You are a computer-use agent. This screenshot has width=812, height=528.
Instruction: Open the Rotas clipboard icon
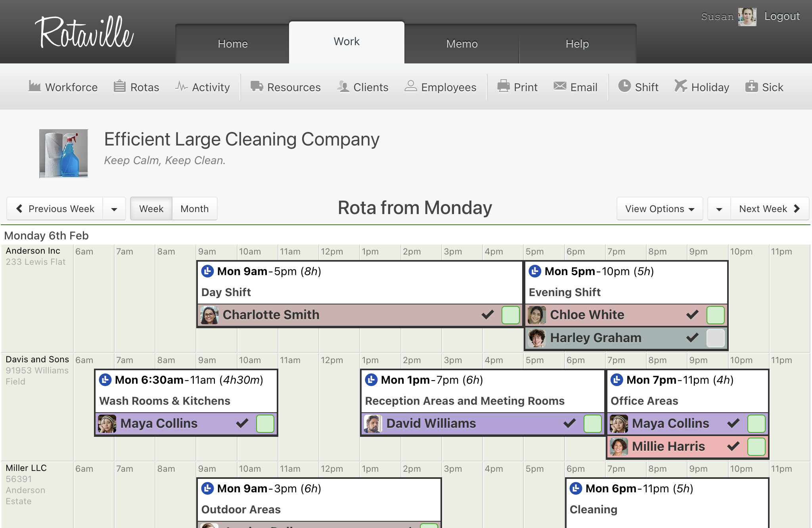pyautogui.click(x=119, y=86)
